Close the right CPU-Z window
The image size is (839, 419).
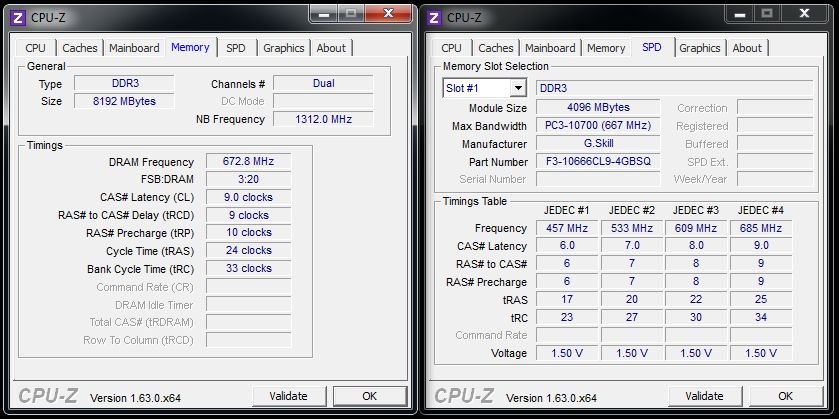(x=805, y=13)
